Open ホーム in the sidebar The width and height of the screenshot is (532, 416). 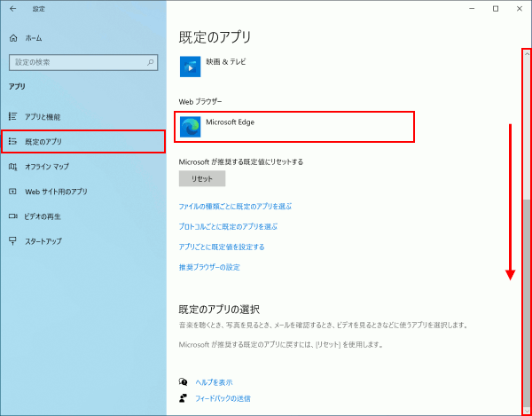83,38
